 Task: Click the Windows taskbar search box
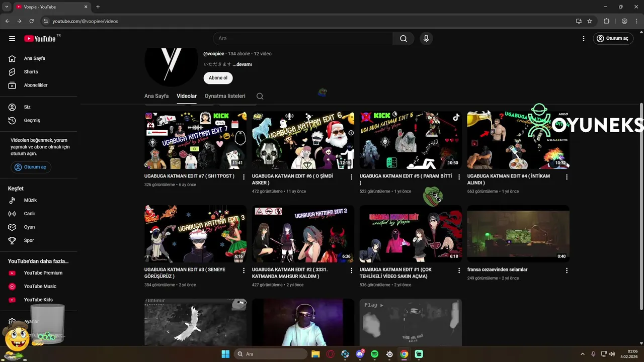(x=272, y=354)
